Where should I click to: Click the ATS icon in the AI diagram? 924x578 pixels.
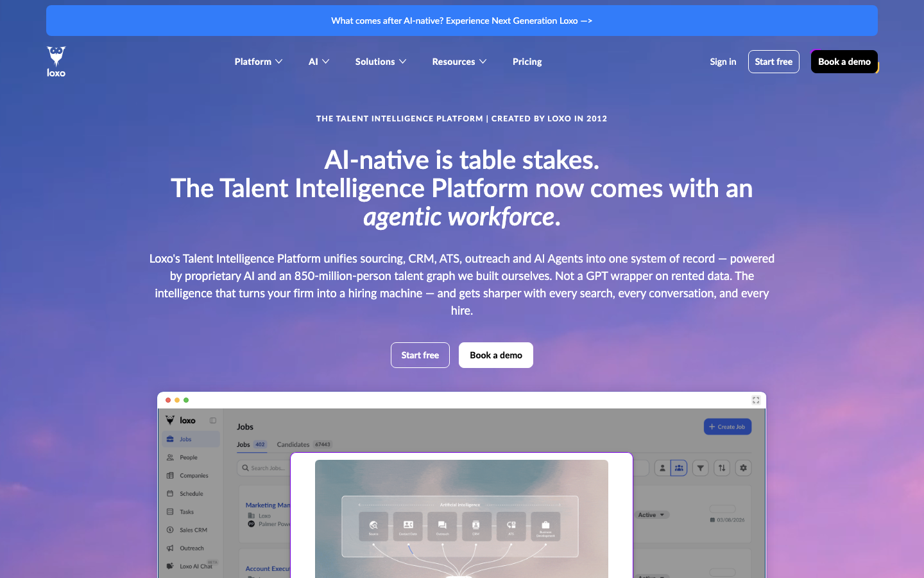click(x=511, y=525)
